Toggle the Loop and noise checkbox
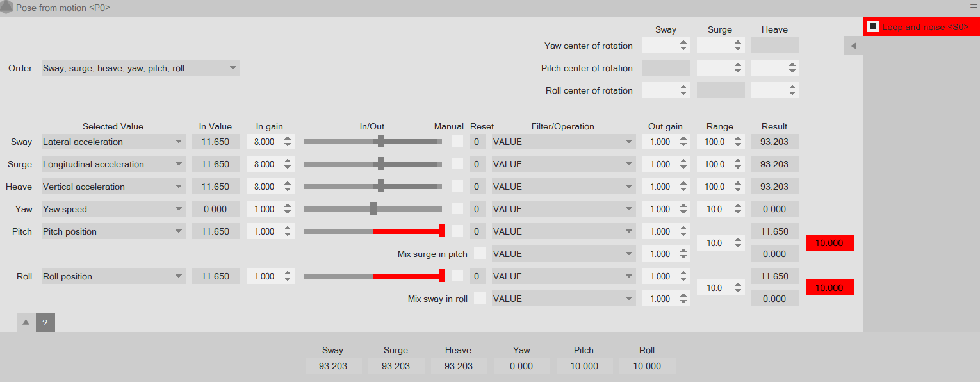 point(873,27)
